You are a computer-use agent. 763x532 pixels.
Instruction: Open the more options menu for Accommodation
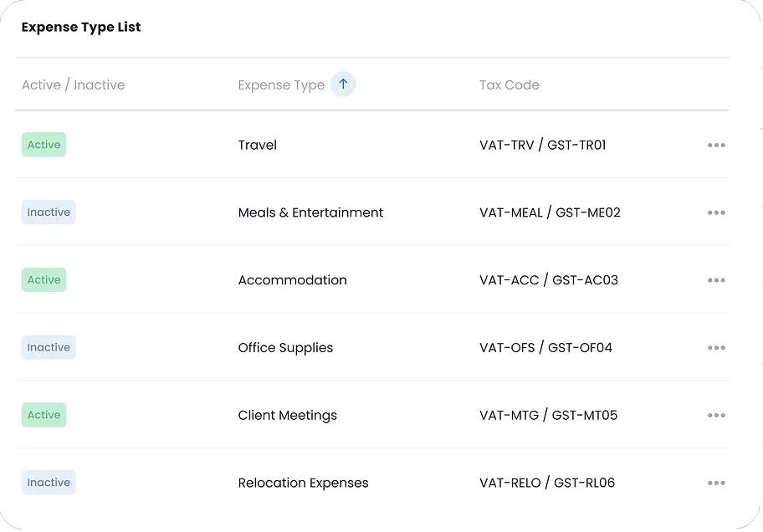pyautogui.click(x=716, y=280)
